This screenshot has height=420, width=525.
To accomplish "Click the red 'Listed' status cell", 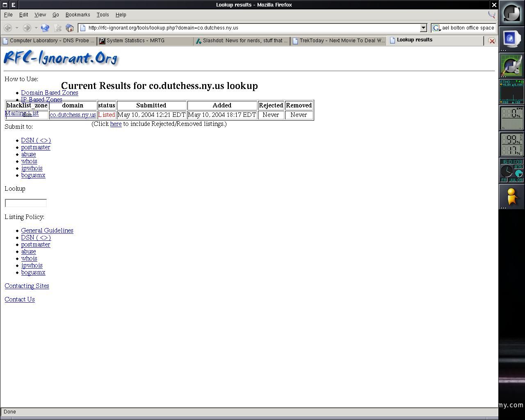I will (x=107, y=115).
